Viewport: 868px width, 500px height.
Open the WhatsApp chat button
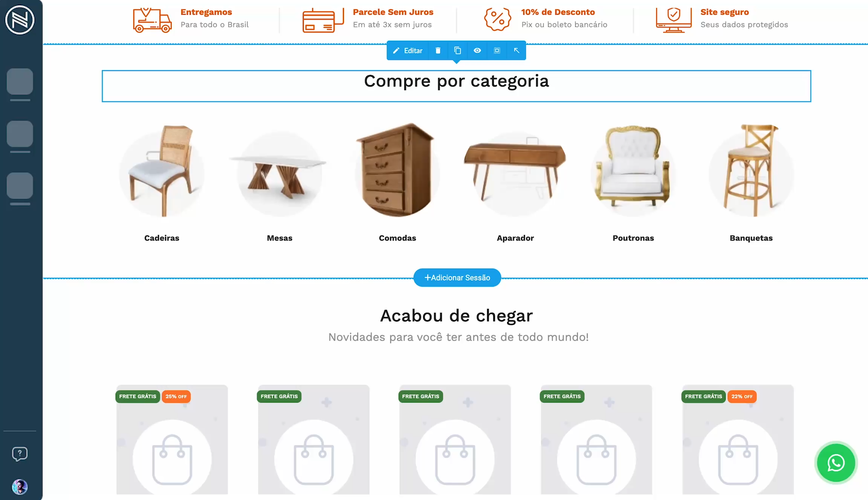[x=836, y=463]
